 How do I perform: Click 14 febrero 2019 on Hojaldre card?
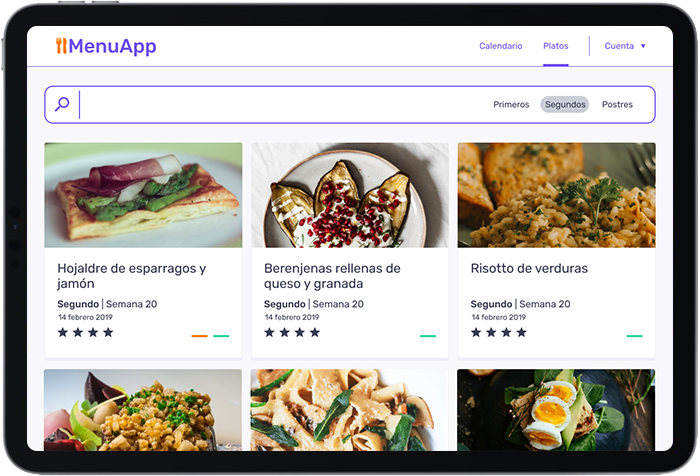coord(85,317)
